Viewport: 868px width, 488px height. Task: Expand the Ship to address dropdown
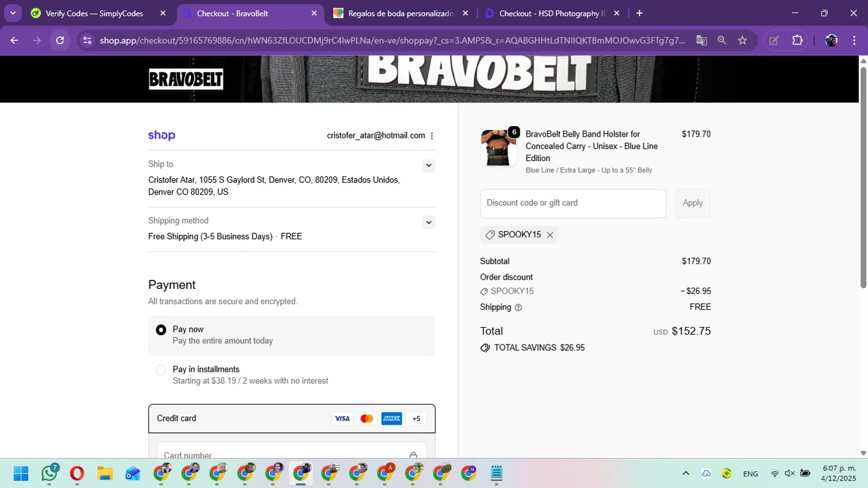[428, 166]
